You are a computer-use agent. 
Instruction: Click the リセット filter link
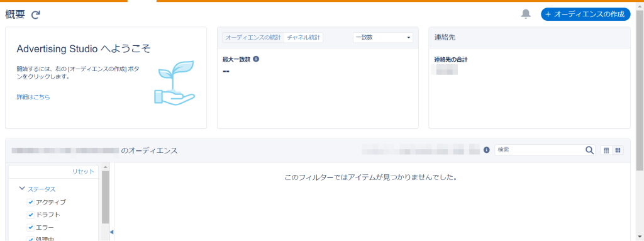point(83,172)
